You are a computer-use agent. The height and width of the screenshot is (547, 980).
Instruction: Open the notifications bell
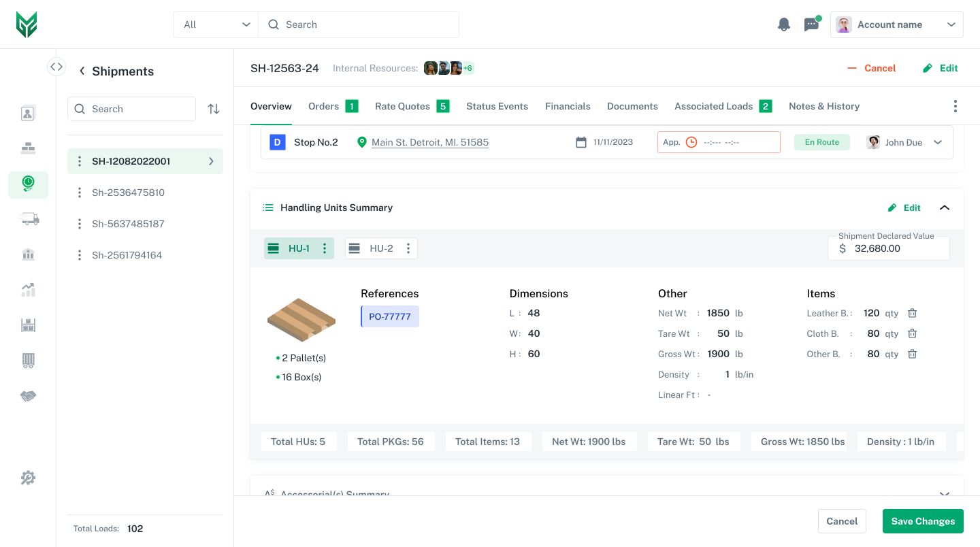pos(784,24)
